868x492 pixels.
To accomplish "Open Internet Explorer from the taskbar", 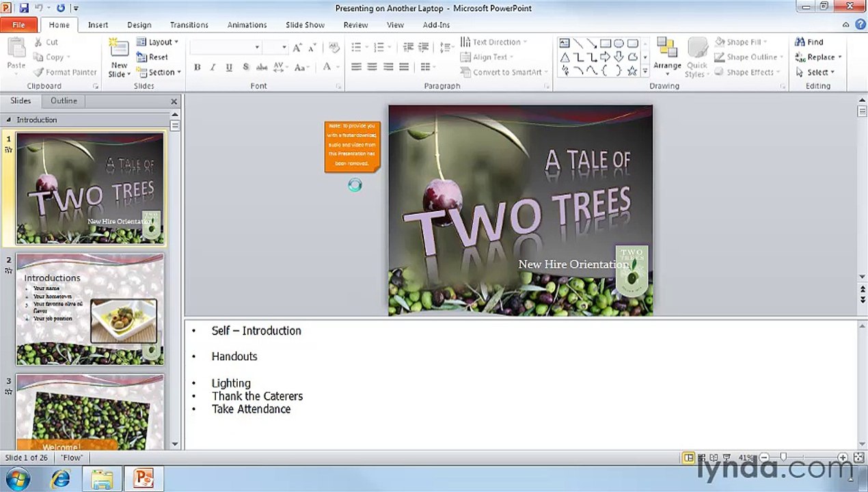I will (x=61, y=478).
